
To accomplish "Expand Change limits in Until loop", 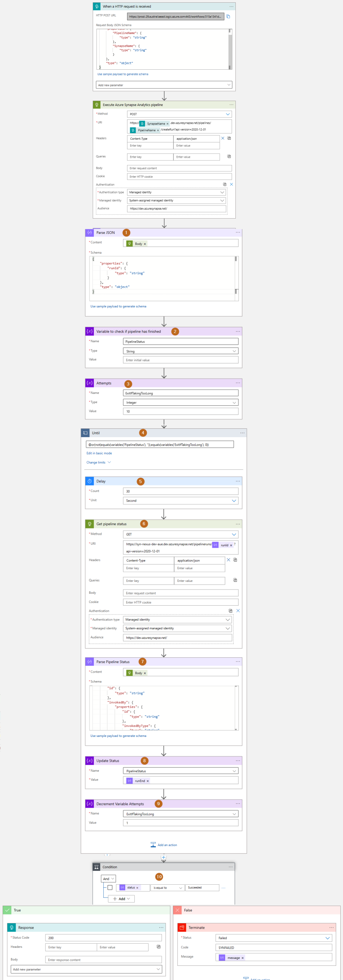I will click(x=98, y=462).
